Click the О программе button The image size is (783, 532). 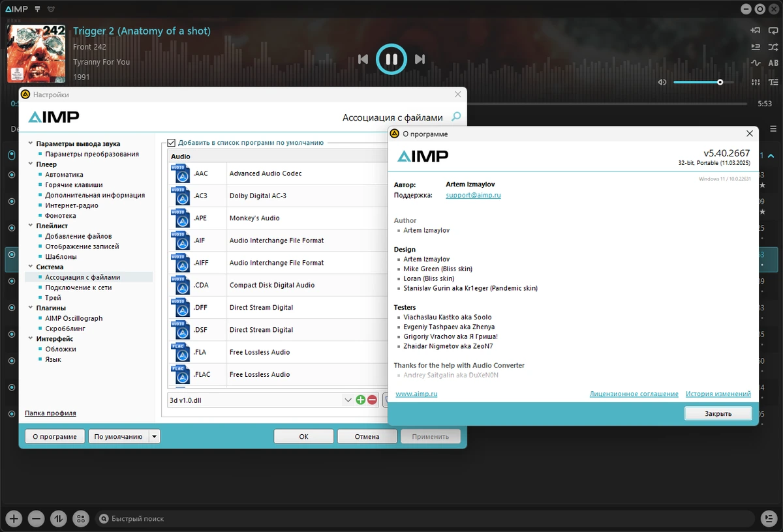55,436
